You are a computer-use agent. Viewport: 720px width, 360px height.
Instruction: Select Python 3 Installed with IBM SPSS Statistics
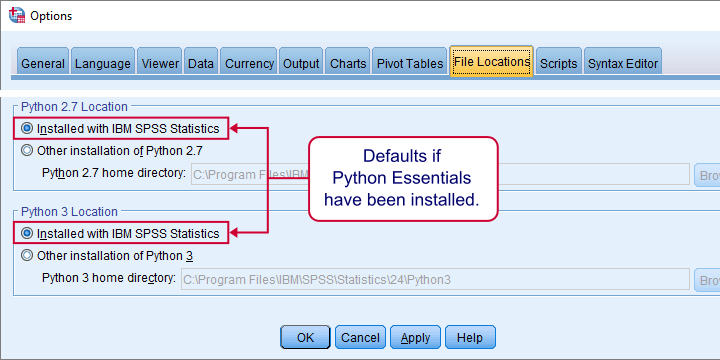[121, 234]
